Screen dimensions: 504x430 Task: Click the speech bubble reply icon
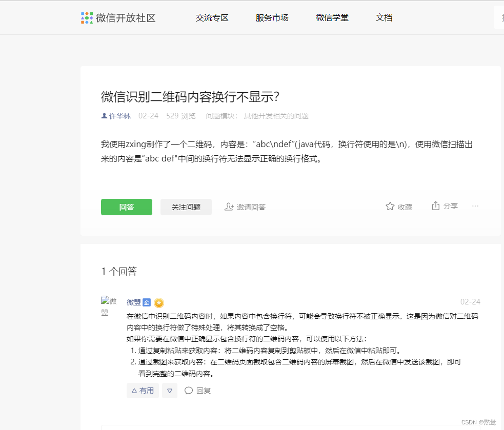189,391
